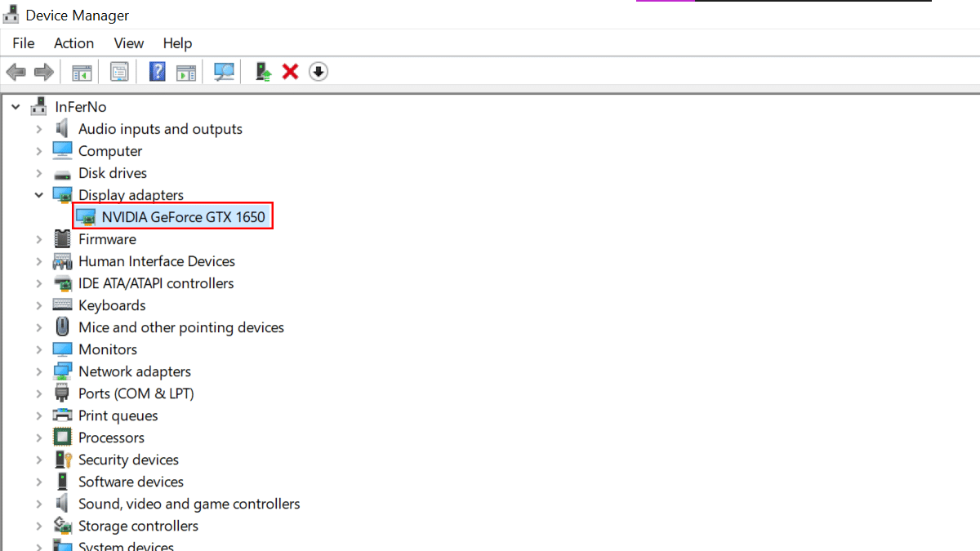Open the Help menu

(177, 43)
